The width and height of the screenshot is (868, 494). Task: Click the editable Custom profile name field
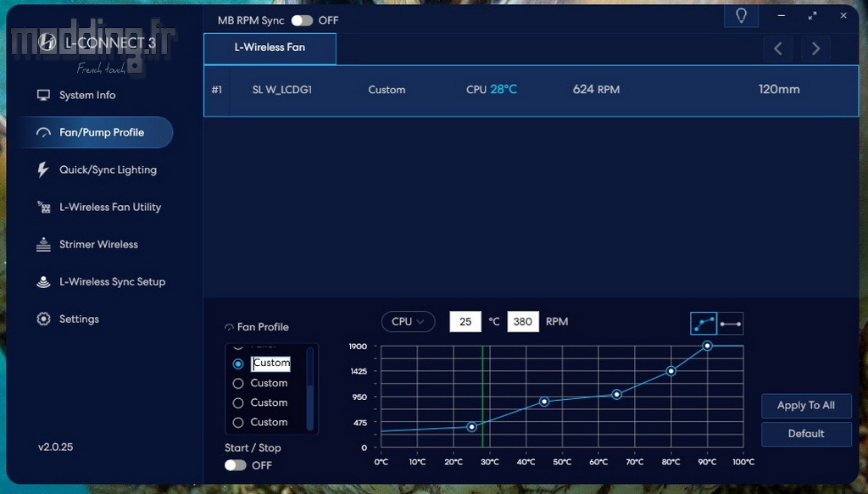[270, 363]
